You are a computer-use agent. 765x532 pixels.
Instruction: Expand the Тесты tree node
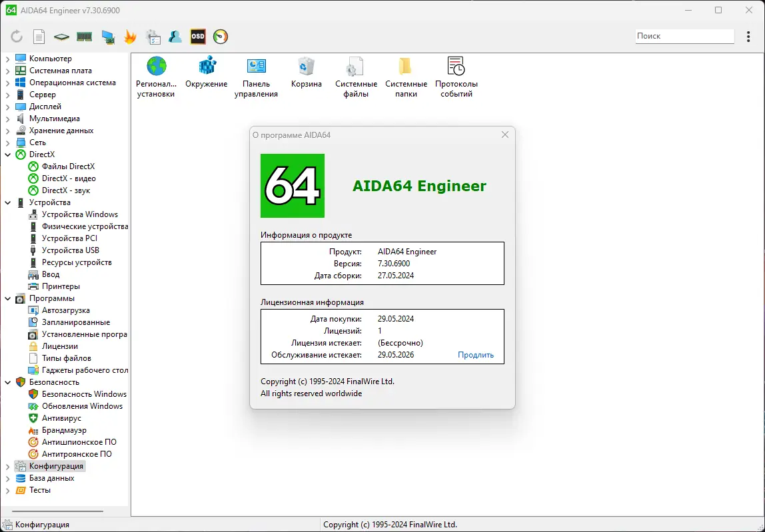[x=8, y=490]
